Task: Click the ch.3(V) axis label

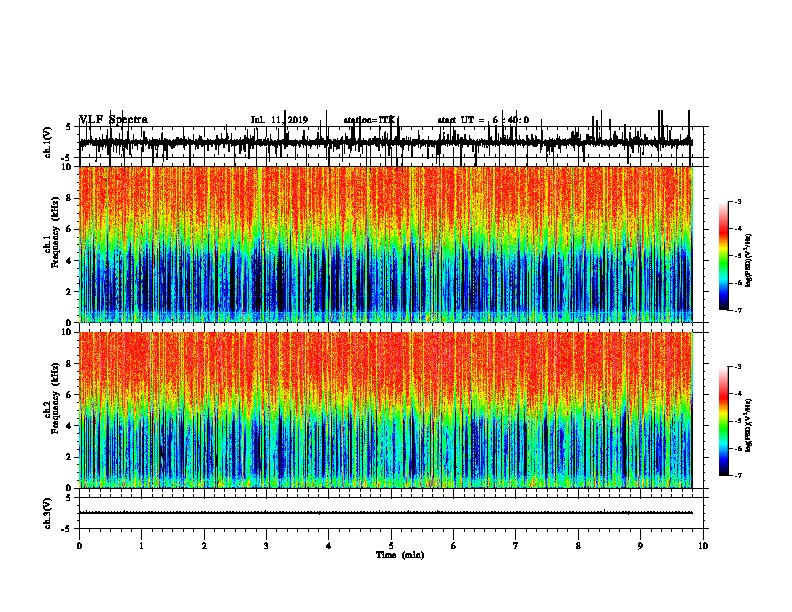Action: pyautogui.click(x=47, y=513)
